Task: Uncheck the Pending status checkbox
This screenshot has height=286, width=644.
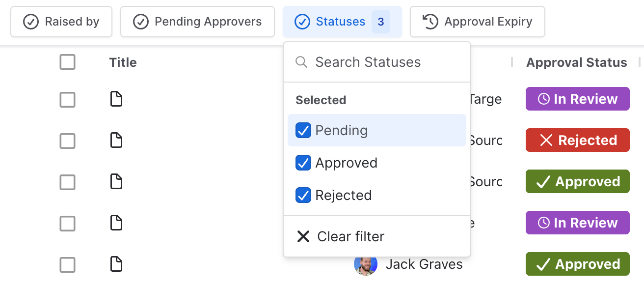Action: [x=303, y=131]
